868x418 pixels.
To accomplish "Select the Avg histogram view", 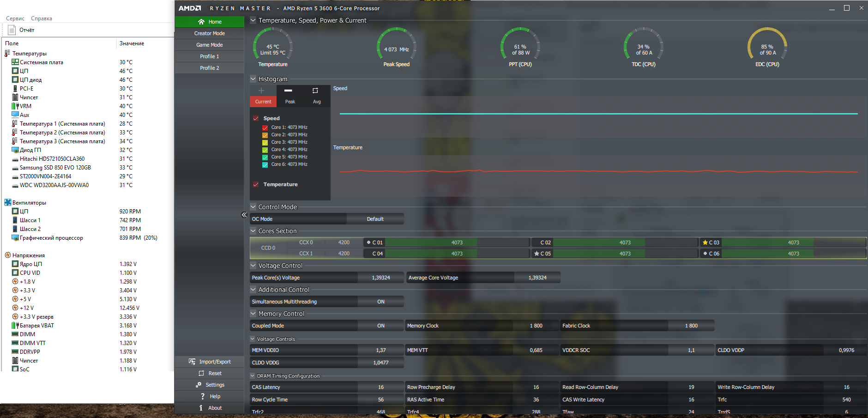I will click(317, 96).
